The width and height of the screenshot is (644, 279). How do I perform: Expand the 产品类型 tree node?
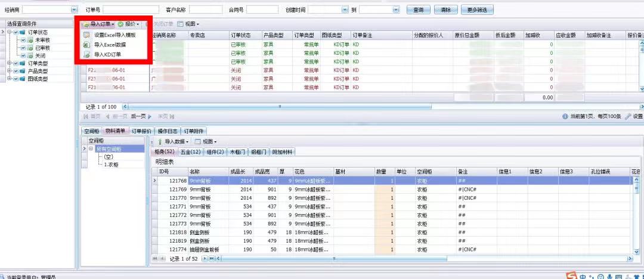10,71
